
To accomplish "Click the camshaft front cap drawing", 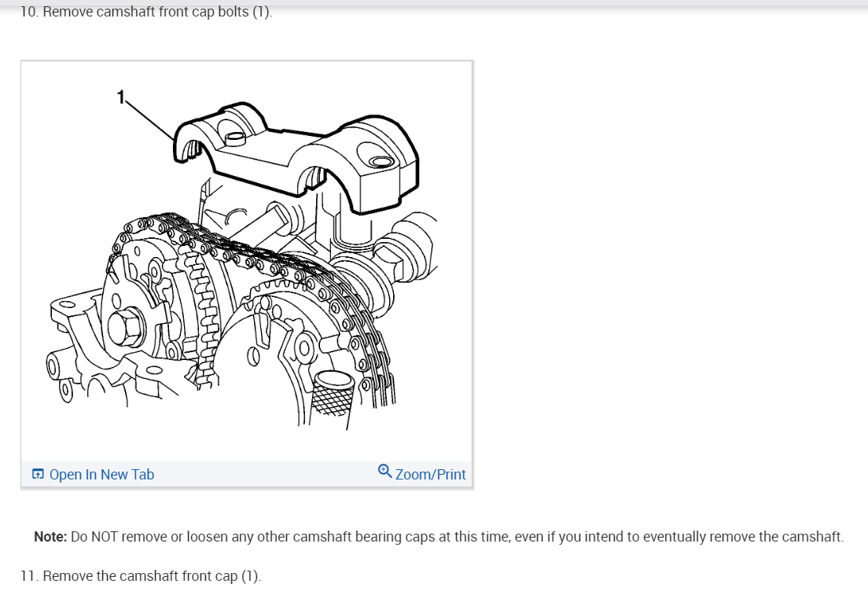I will (x=296, y=158).
